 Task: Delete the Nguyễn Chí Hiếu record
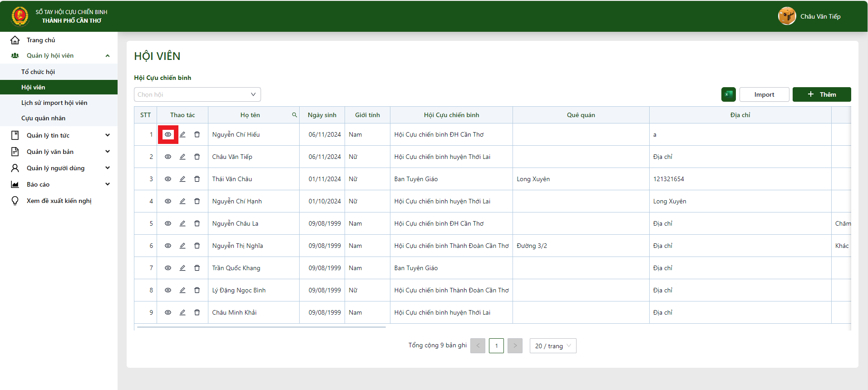point(197,134)
